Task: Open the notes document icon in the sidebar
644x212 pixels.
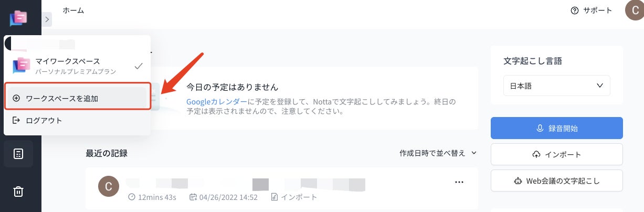Action: coord(18,154)
